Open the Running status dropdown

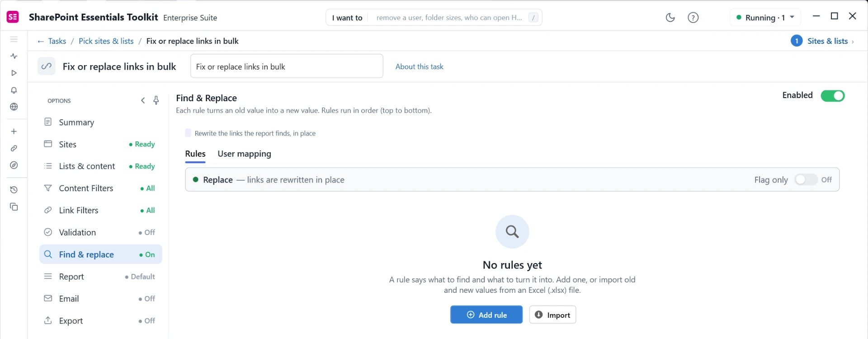(x=765, y=18)
